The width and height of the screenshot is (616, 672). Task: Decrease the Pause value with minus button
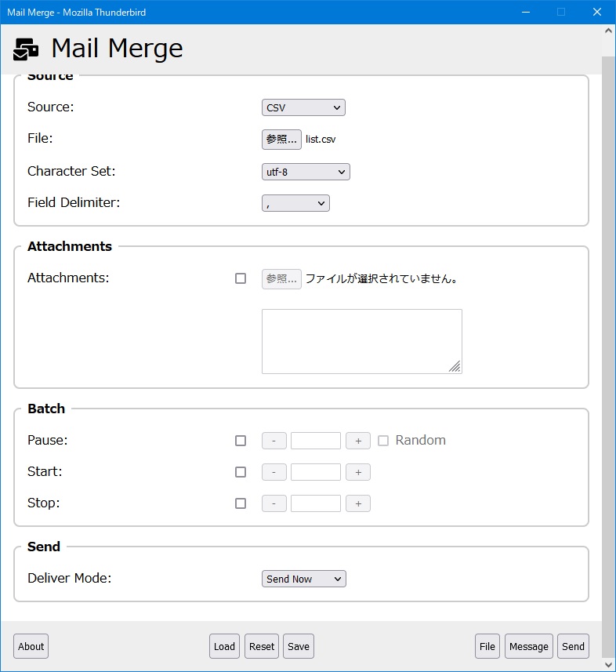274,441
